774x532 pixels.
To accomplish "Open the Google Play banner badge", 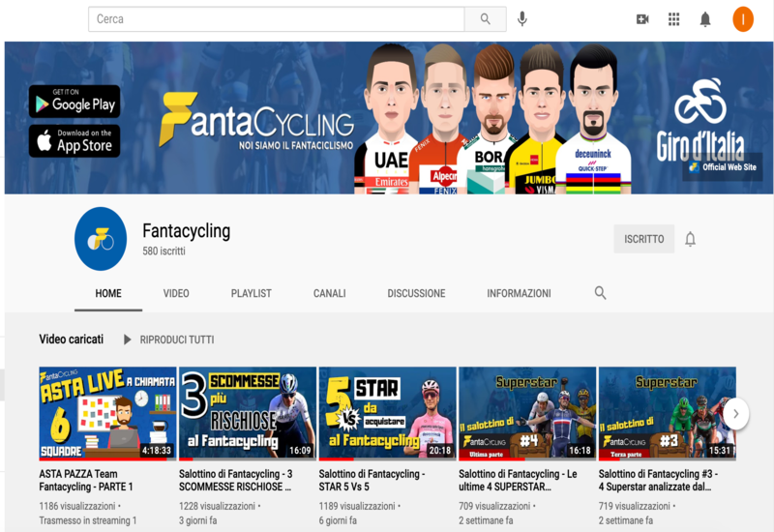I will coord(74,101).
